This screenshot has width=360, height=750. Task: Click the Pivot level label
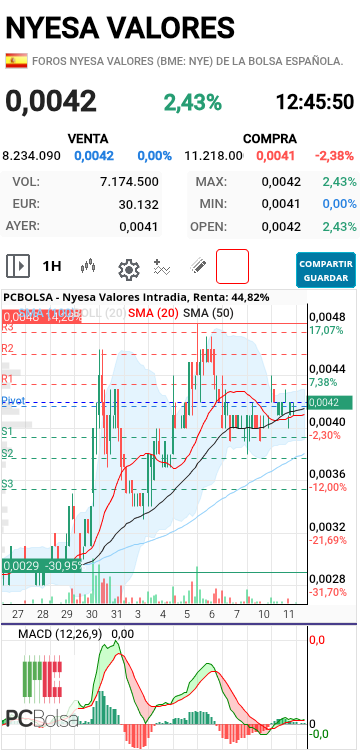[13, 401]
